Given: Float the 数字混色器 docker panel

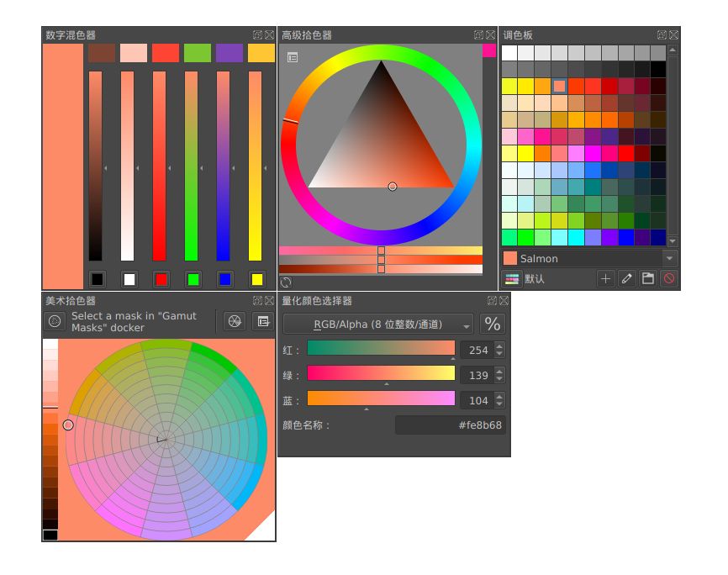Looking at the screenshot, I should (257, 35).
